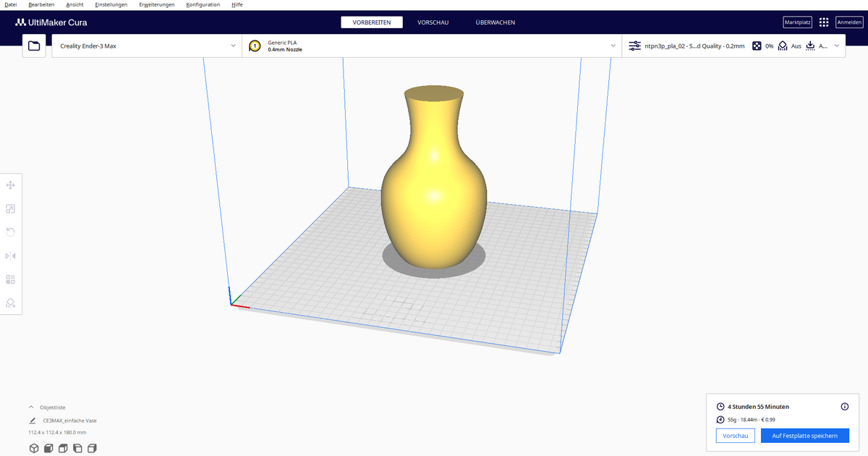This screenshot has height=456, width=868.
Task: Open the Generic PLA material dropdown
Action: [x=434, y=45]
